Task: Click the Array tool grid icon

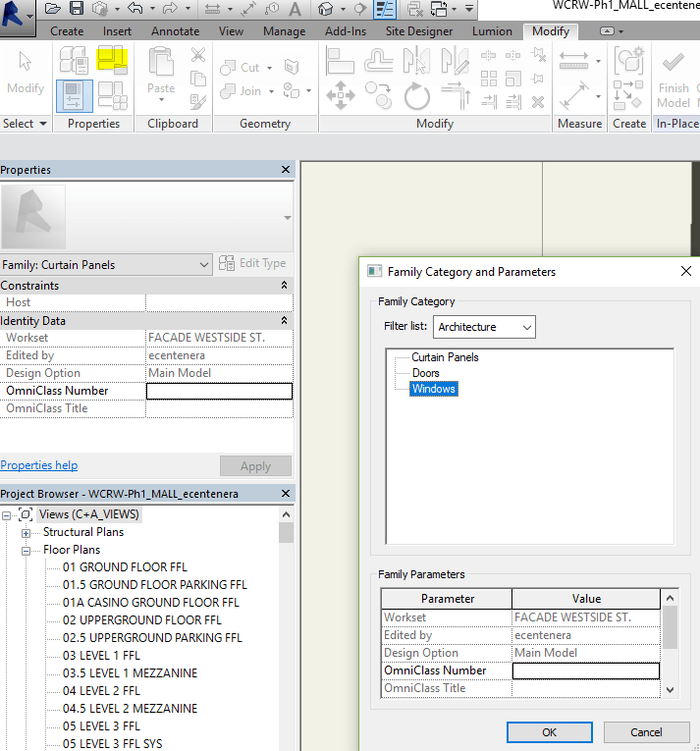Action: (x=489, y=79)
